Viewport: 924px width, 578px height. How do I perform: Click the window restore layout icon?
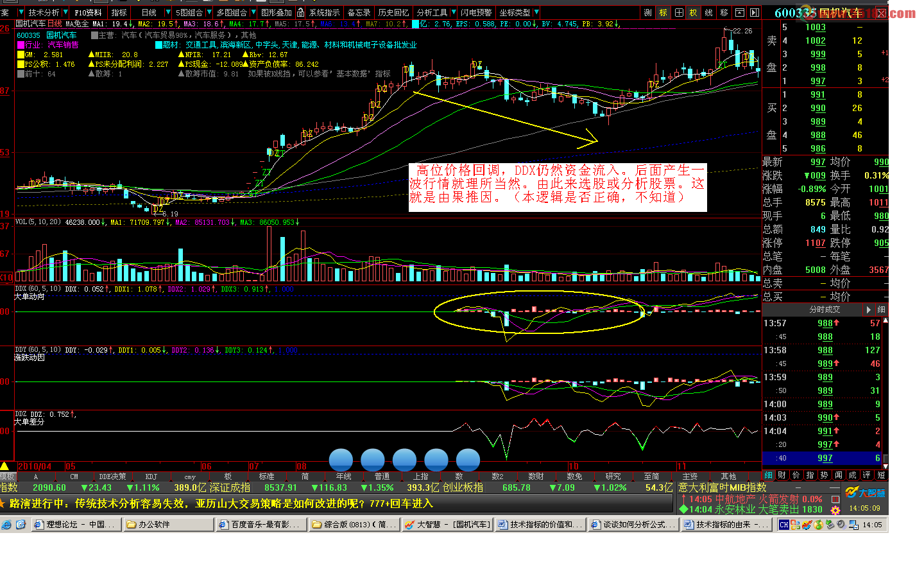click(739, 12)
